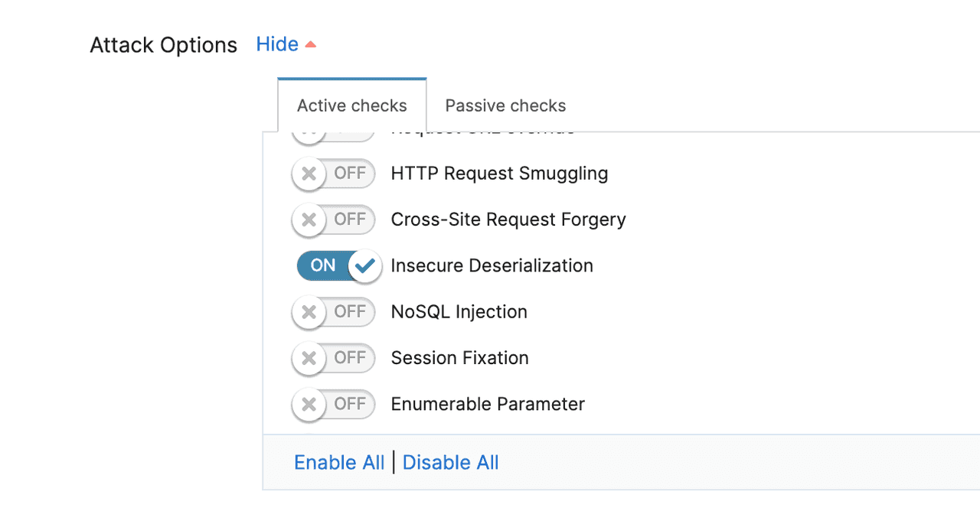This screenshot has width=980, height=524.
Task: Click the X icon on Cross-Site Request Forgery toggle
Action: 309,220
